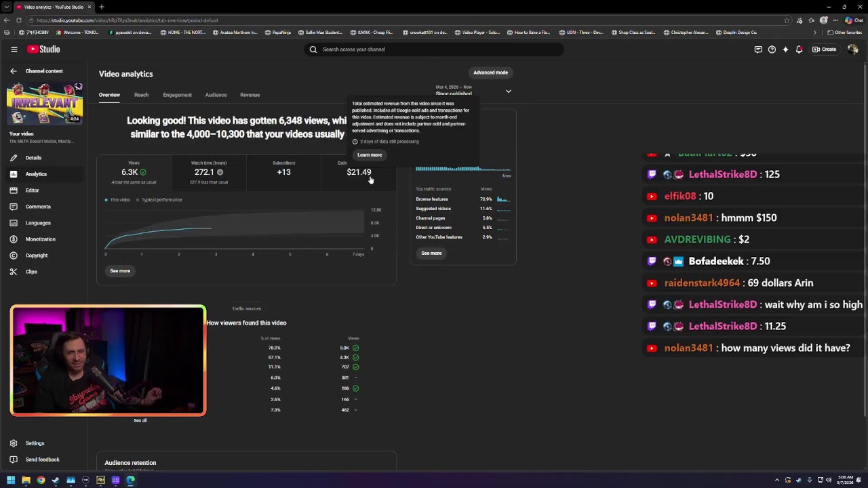
Task: Click the browser refresh button
Action: tap(18, 20)
